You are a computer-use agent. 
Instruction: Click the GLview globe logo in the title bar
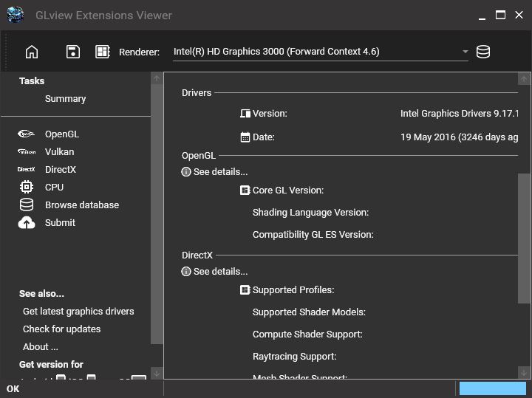click(16, 15)
